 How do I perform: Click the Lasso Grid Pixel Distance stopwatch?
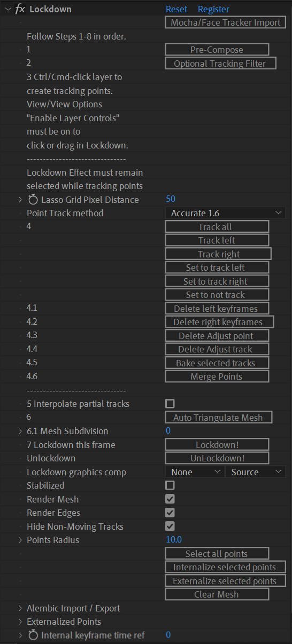click(33, 200)
